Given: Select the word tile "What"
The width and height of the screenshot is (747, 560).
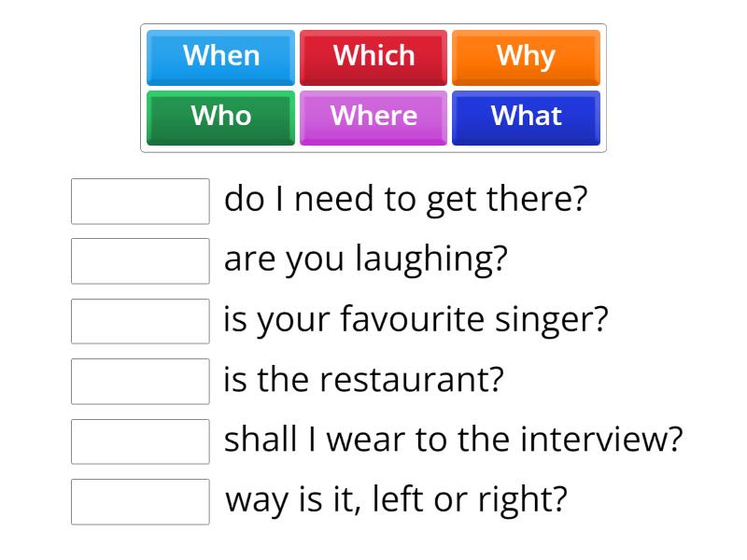Looking at the screenshot, I should (x=527, y=117).
